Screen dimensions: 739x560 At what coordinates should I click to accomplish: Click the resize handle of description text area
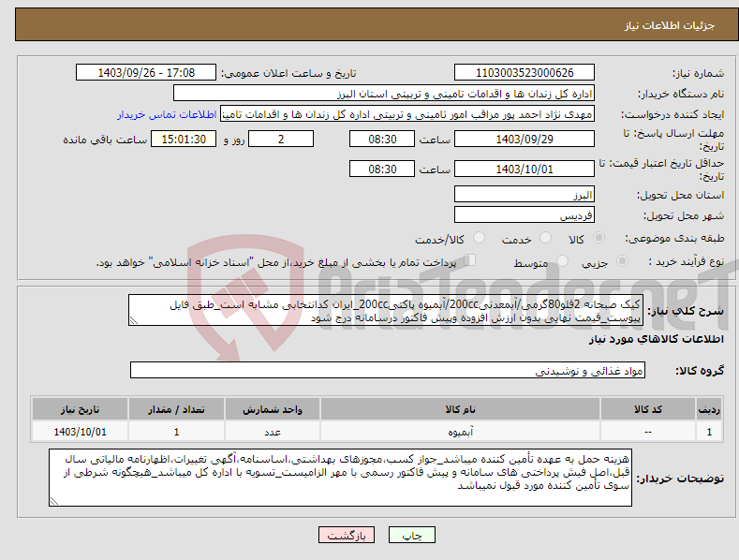(x=134, y=320)
